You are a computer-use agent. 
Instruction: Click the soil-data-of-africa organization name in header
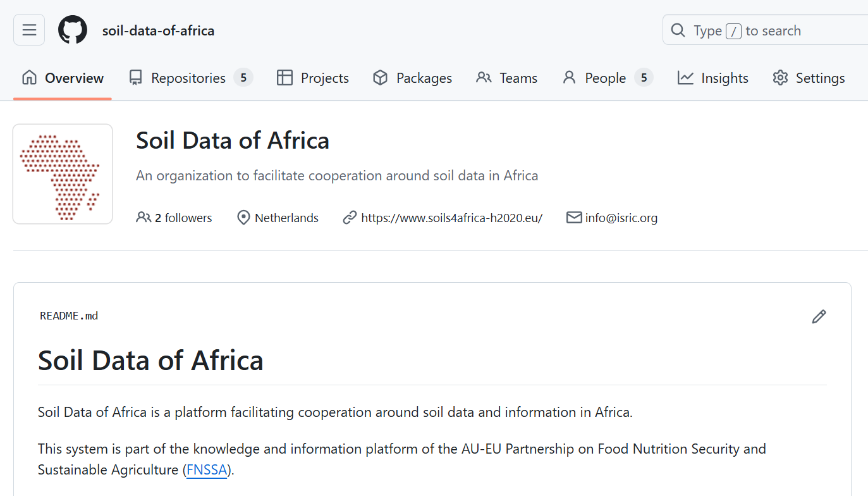point(158,30)
